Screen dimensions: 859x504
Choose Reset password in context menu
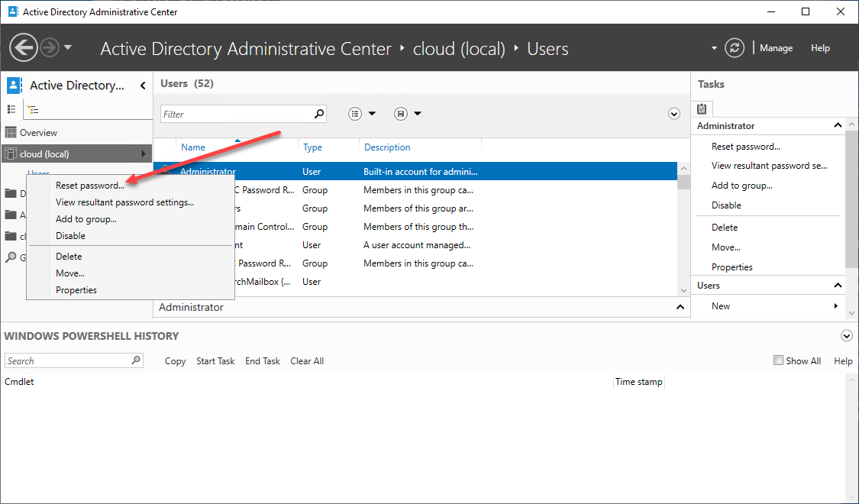point(90,186)
